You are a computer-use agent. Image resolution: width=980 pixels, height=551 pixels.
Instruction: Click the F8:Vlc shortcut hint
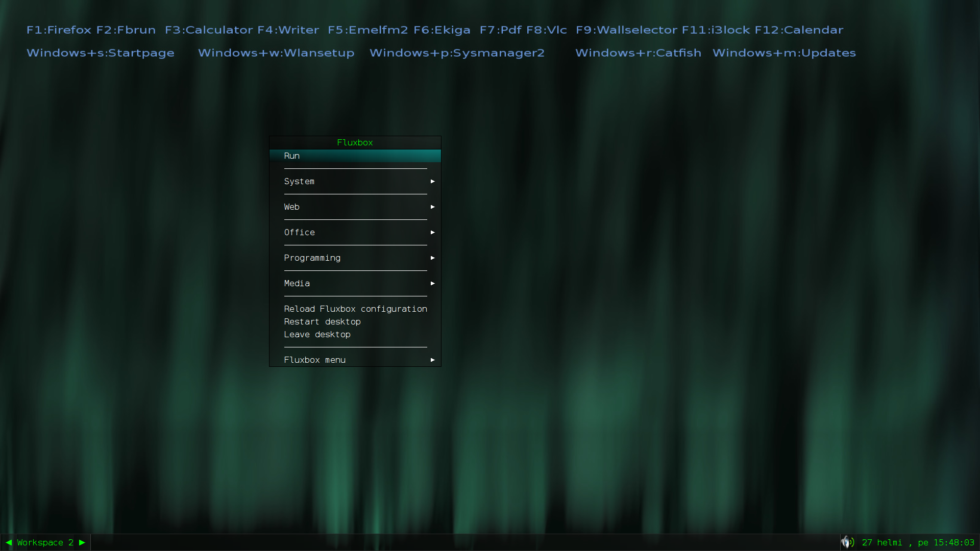click(547, 30)
